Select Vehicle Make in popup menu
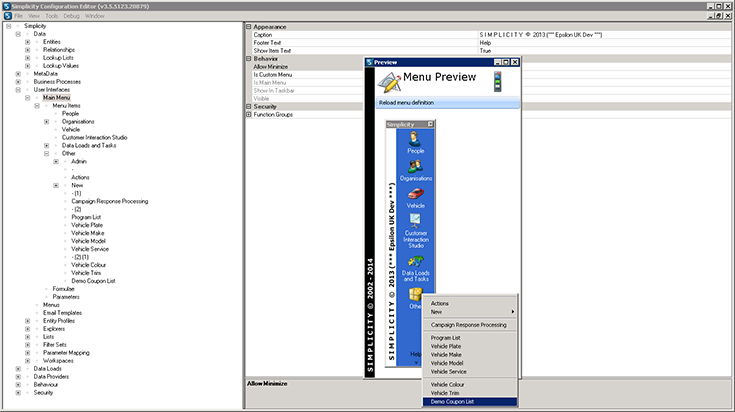Image resolution: width=735 pixels, height=412 pixels. (470, 354)
